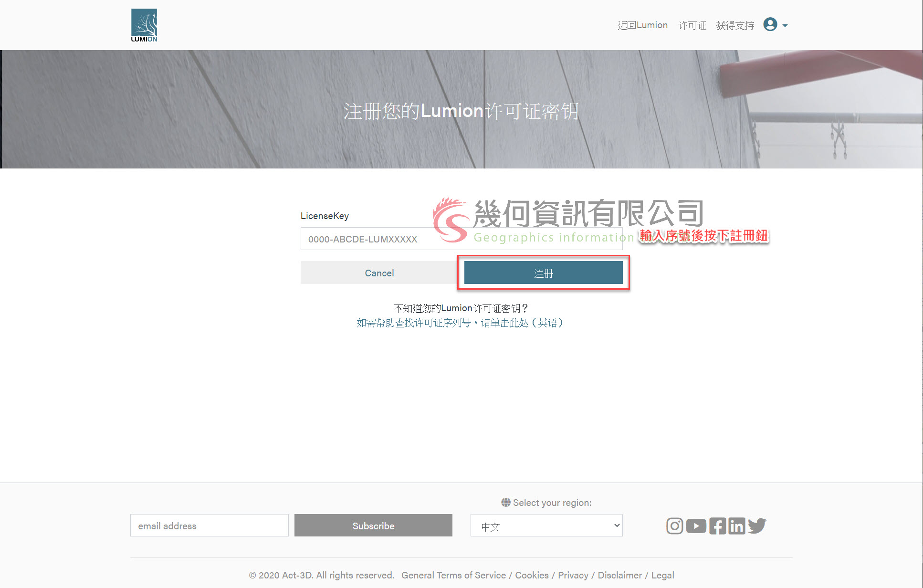Focus the email address field
The image size is (923, 588).
(209, 525)
